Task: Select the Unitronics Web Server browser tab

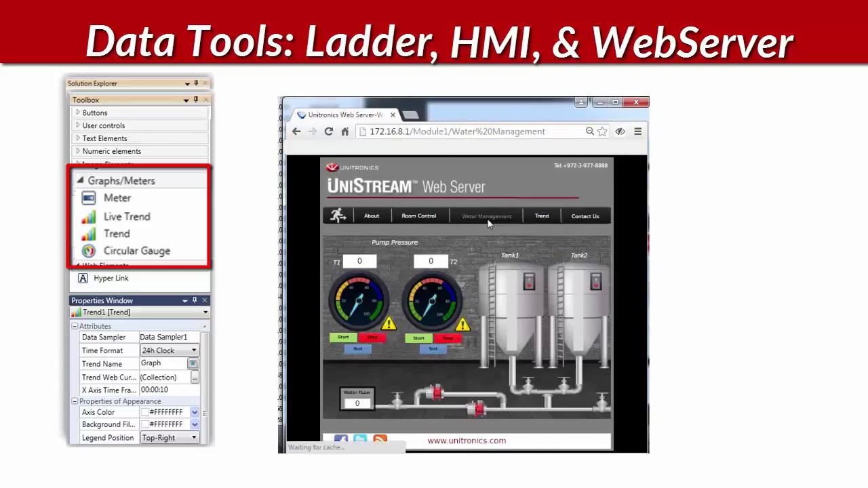Action: point(345,115)
